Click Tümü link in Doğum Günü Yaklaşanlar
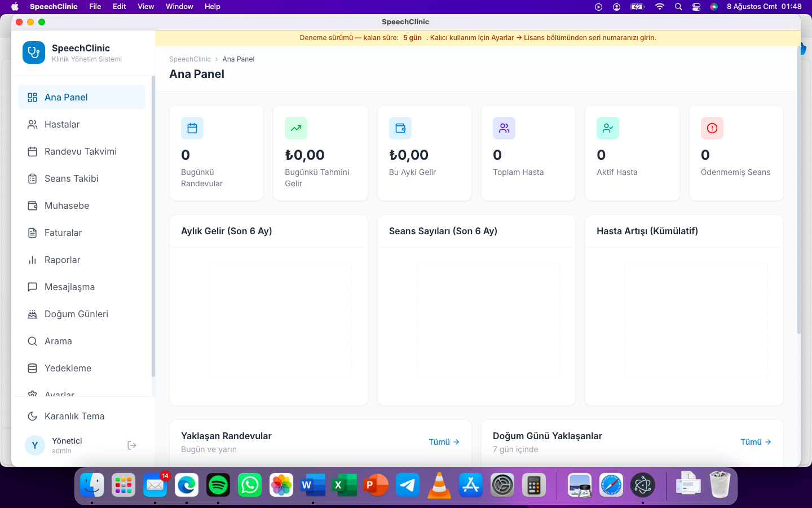This screenshot has height=508, width=812. (x=756, y=442)
